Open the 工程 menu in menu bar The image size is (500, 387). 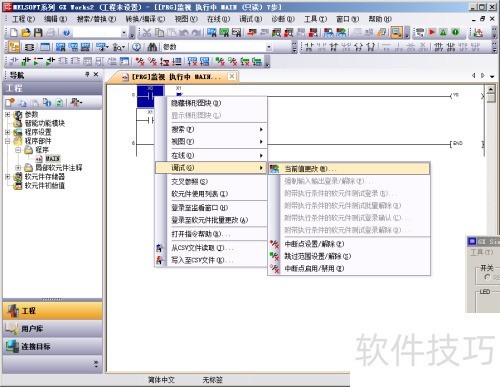click(23, 19)
